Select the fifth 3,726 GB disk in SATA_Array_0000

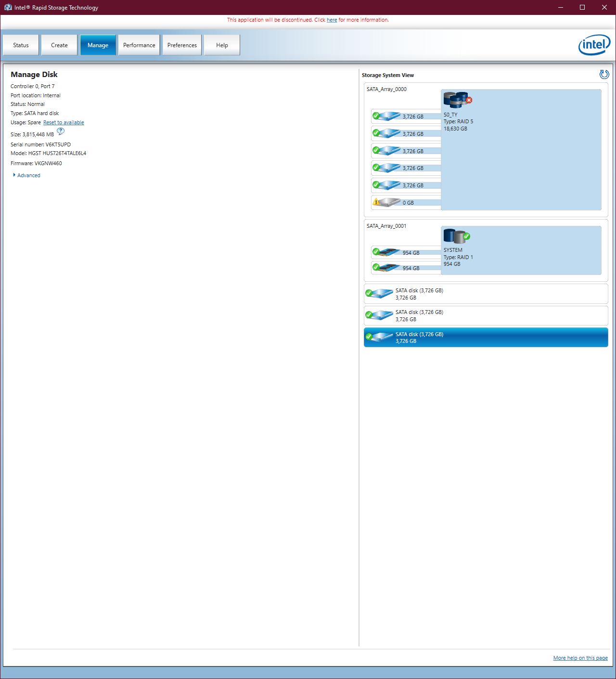tap(406, 185)
